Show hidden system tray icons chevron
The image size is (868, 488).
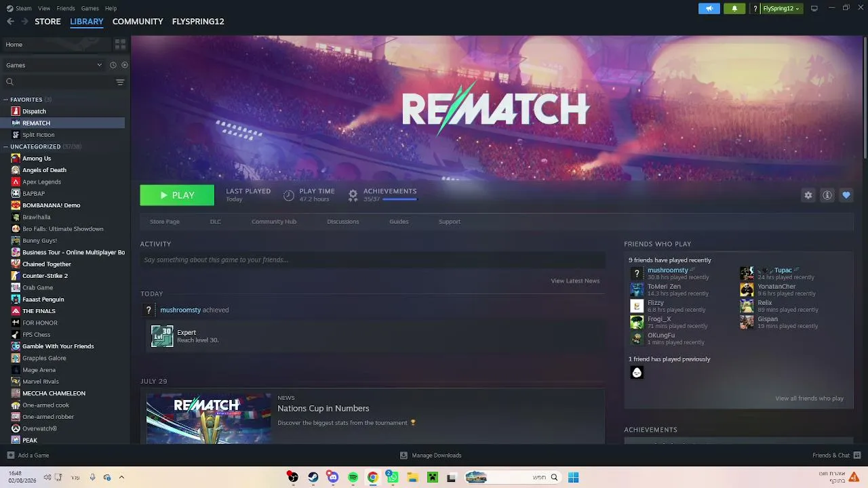tap(121, 477)
